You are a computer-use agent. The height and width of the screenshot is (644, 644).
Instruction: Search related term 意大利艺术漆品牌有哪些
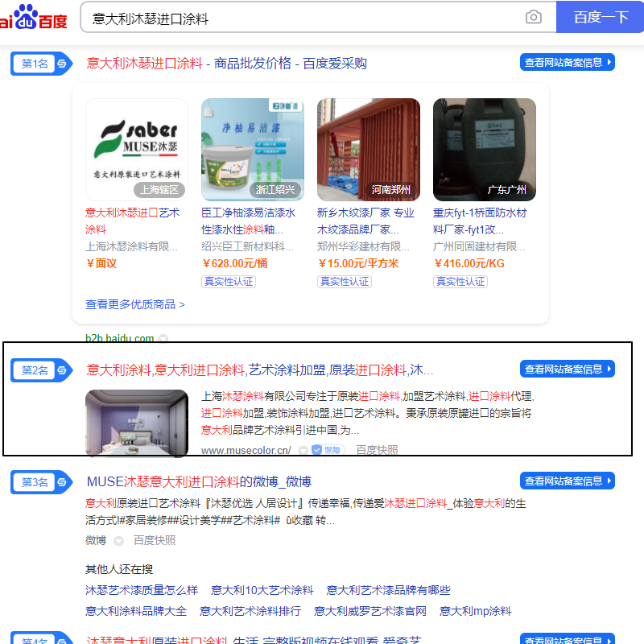[388, 590]
